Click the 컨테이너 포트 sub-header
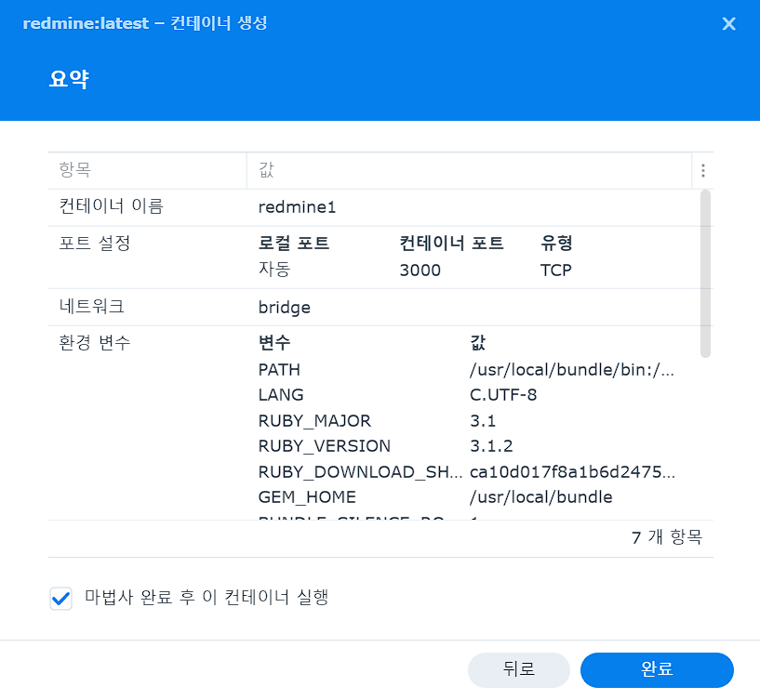This screenshot has width=760, height=700. [451, 244]
